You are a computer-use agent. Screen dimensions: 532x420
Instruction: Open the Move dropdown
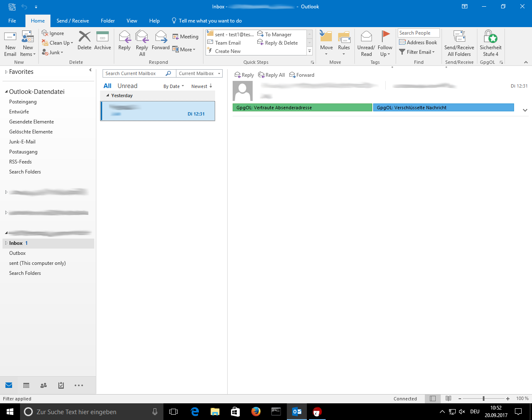[x=326, y=43]
